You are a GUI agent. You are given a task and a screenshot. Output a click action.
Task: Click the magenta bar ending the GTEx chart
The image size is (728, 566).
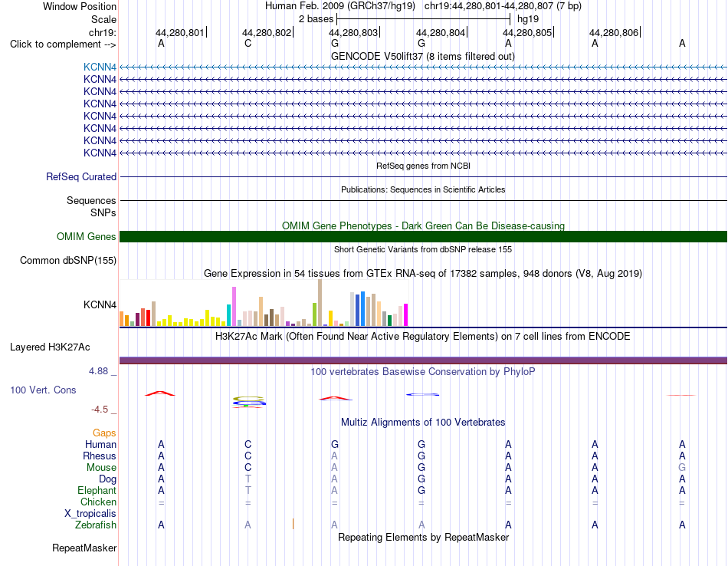[406, 314]
